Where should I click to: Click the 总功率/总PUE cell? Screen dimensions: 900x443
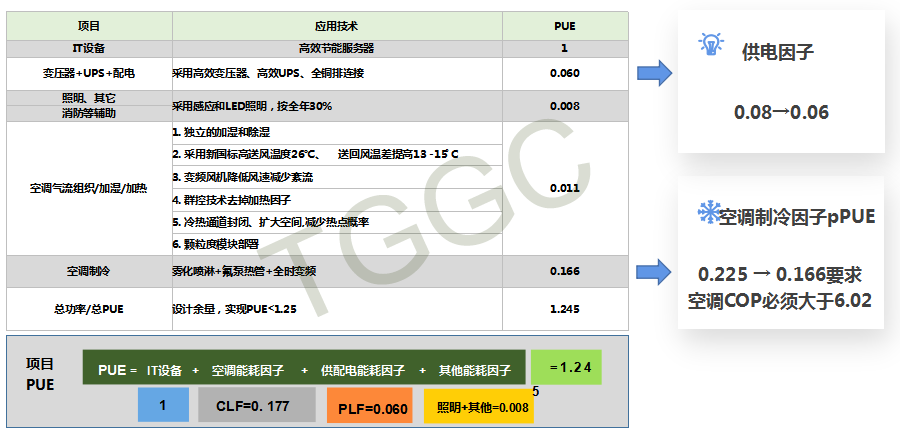click(x=89, y=309)
